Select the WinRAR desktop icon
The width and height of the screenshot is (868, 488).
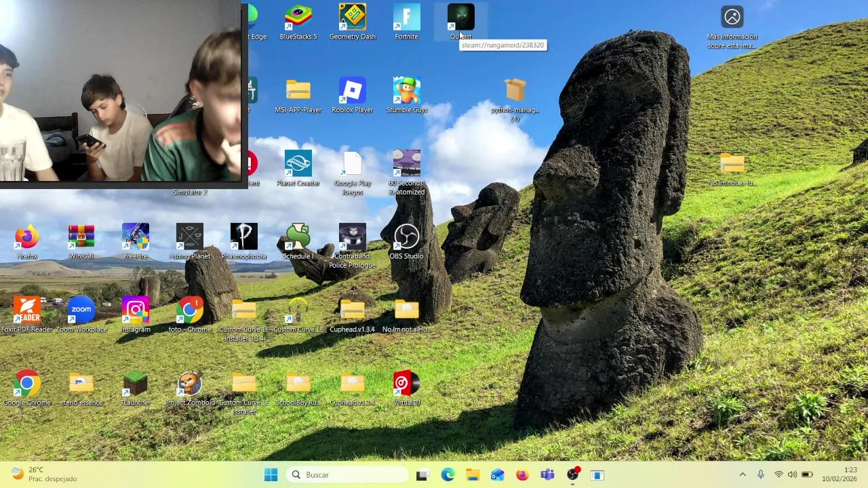click(x=81, y=242)
